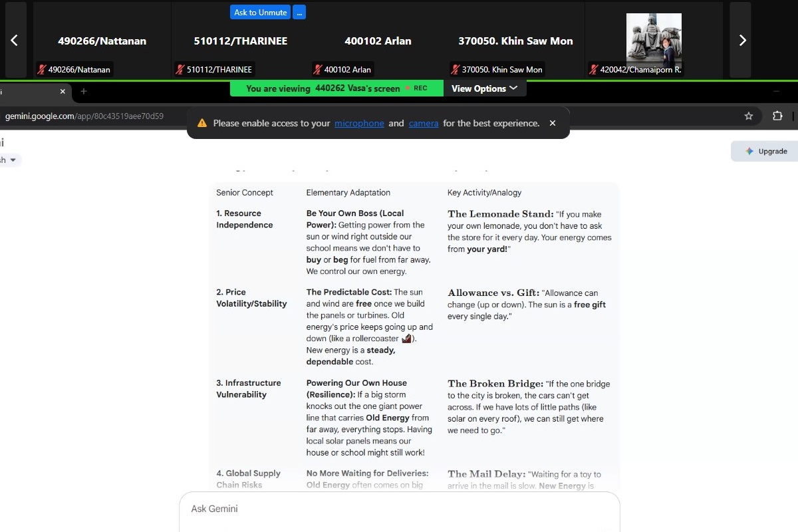798x532 pixels.
Task: Dismiss the microphone and camera notification
Action: tap(552, 123)
